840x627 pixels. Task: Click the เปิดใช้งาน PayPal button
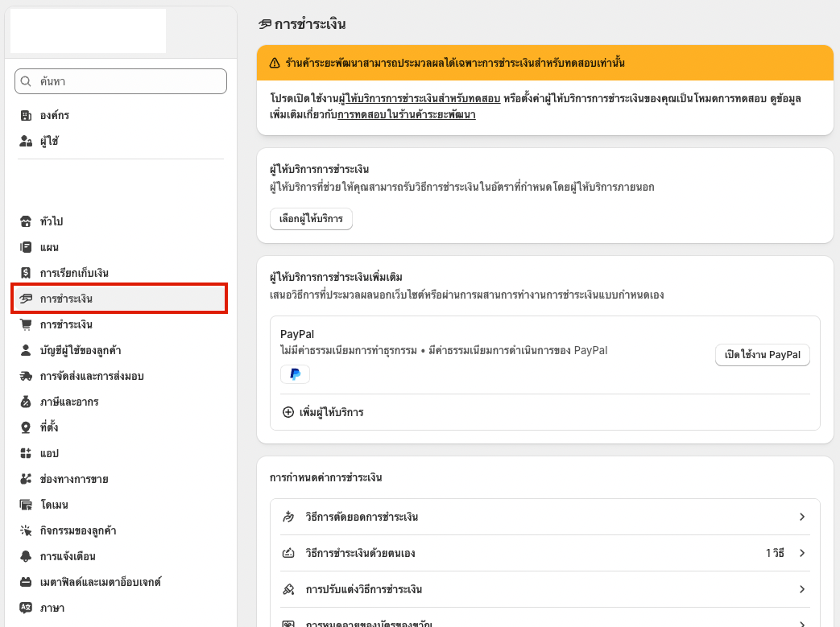(x=763, y=354)
